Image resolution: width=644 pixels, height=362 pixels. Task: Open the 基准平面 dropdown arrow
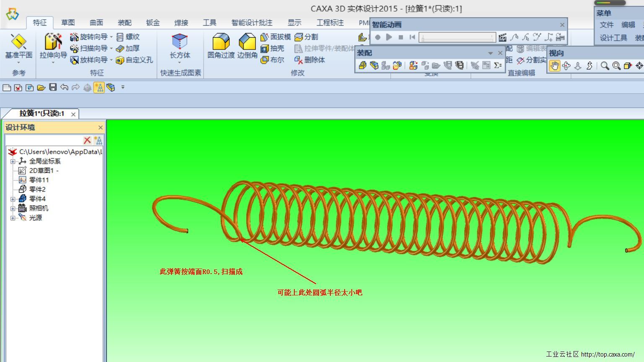pyautogui.click(x=18, y=63)
